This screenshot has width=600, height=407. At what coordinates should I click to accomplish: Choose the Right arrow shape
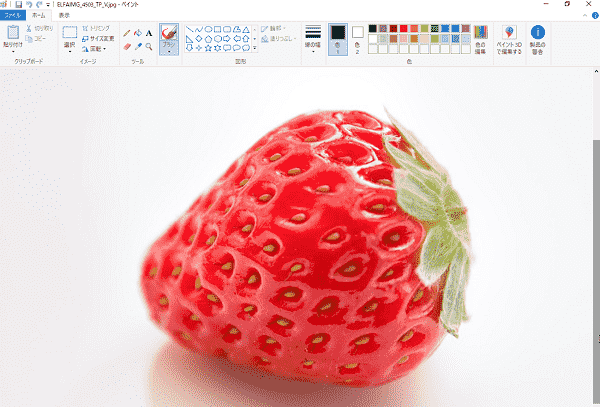227,39
